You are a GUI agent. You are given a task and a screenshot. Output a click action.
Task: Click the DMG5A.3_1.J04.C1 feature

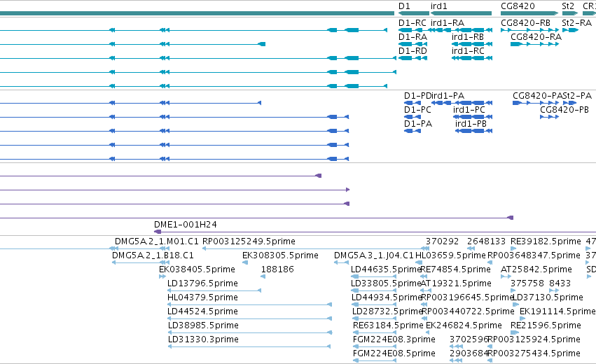(374, 255)
